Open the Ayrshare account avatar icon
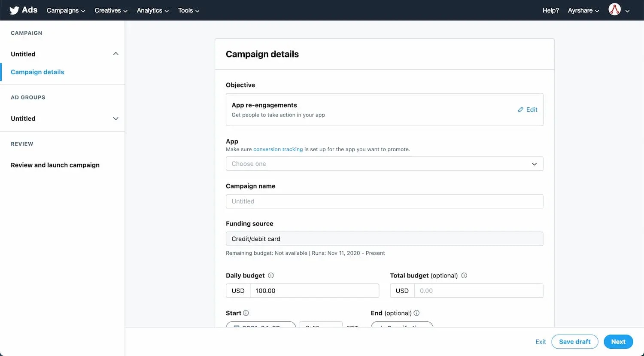The image size is (644, 356). tap(614, 9)
